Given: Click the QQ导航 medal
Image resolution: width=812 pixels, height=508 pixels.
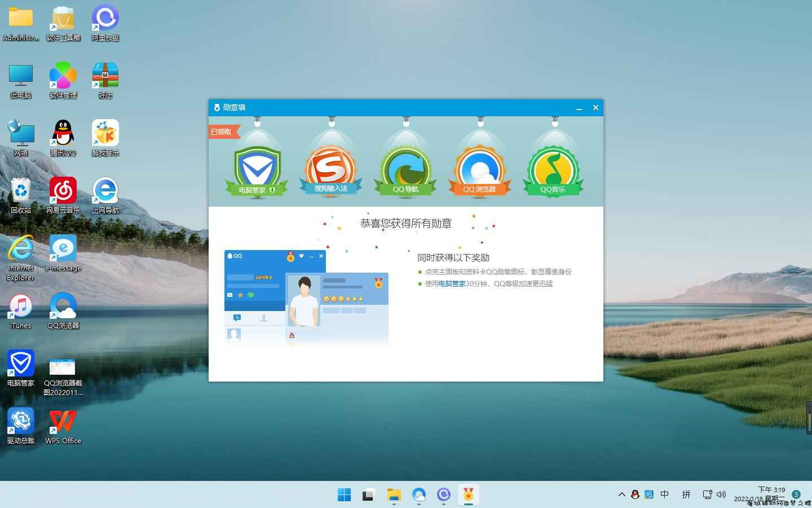Looking at the screenshot, I should coord(405,172).
